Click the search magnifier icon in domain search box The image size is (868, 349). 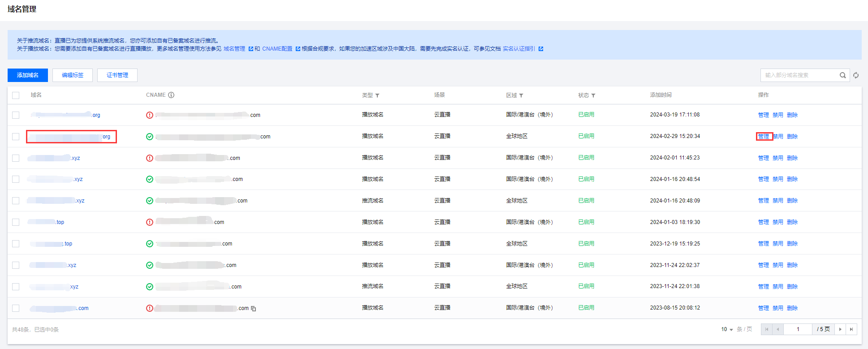point(842,75)
